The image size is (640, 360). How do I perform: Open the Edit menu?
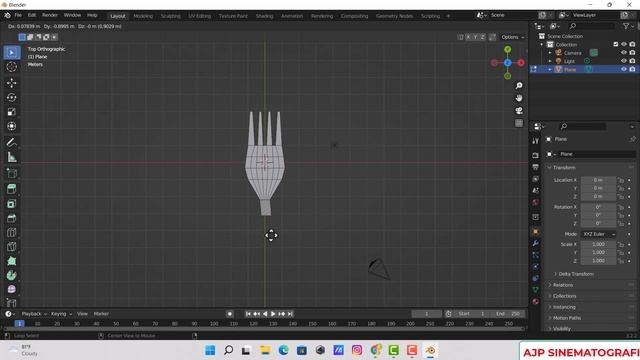(x=32, y=15)
